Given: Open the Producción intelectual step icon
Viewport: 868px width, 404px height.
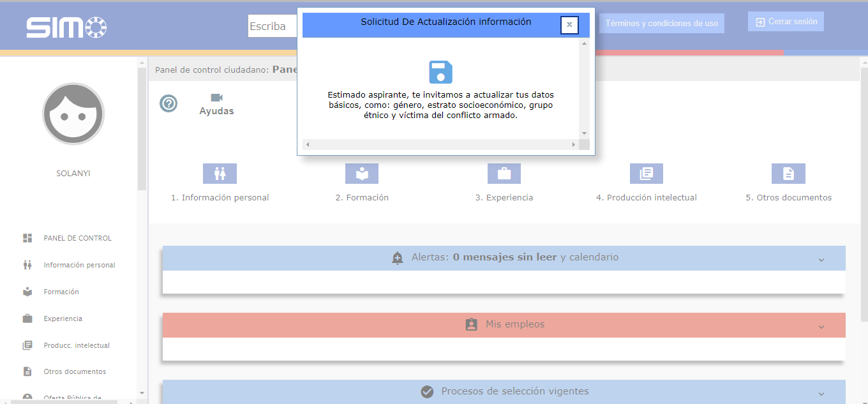Looking at the screenshot, I should click(x=647, y=174).
